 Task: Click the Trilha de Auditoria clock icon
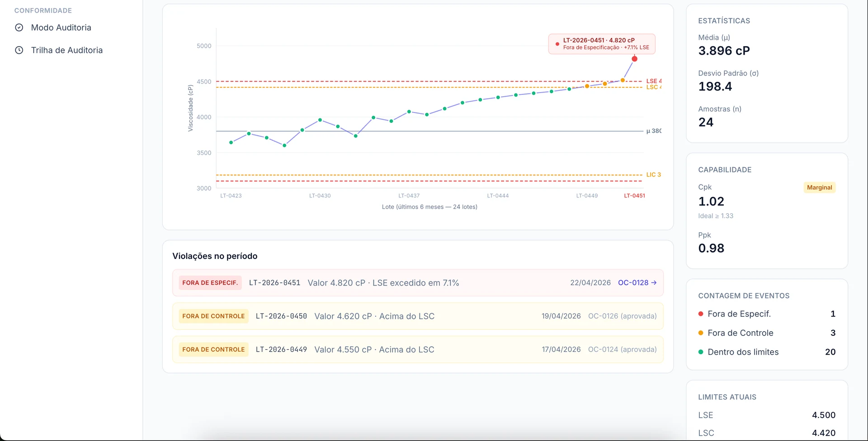19,50
